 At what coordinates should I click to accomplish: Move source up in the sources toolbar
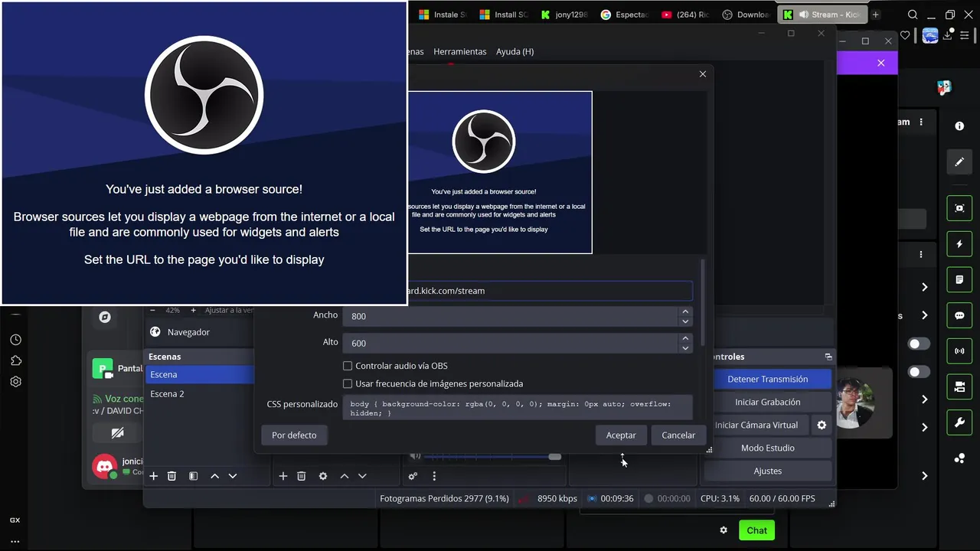345,476
